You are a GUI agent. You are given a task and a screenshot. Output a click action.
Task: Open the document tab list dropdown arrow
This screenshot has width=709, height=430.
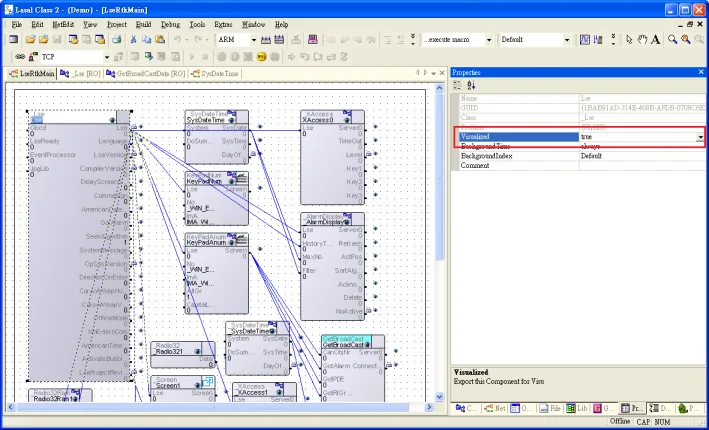(x=434, y=73)
